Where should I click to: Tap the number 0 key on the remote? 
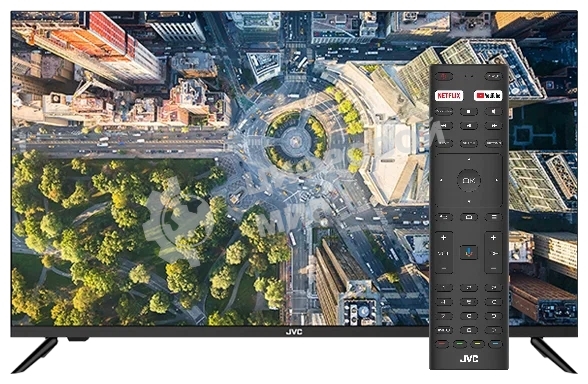469,330
